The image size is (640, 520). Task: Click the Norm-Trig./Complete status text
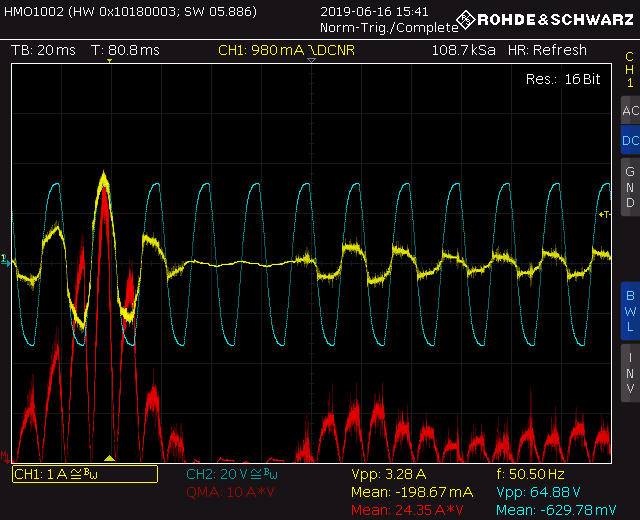(389, 28)
